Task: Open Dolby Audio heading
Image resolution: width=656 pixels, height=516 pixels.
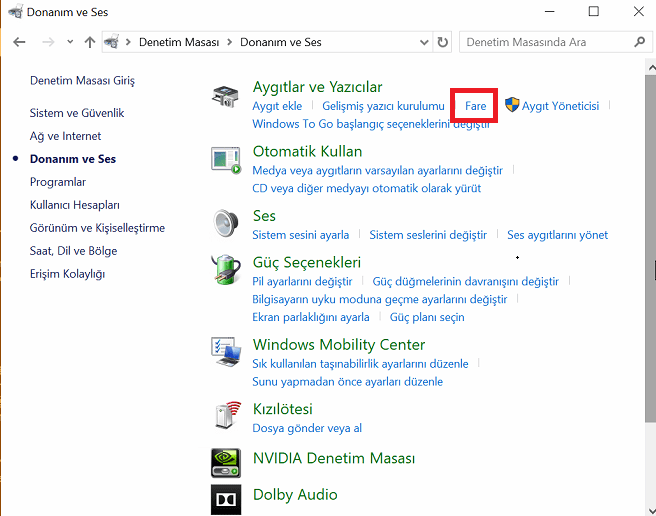Action: [295, 495]
